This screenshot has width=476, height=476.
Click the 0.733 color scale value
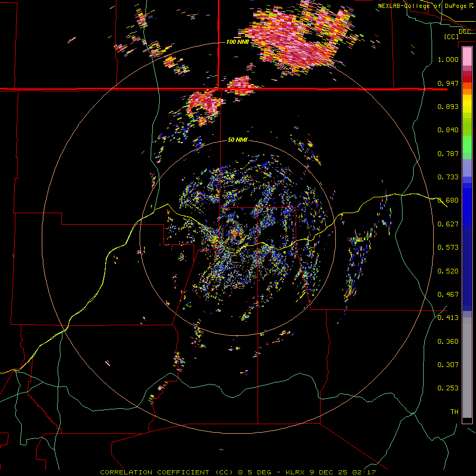click(x=448, y=177)
